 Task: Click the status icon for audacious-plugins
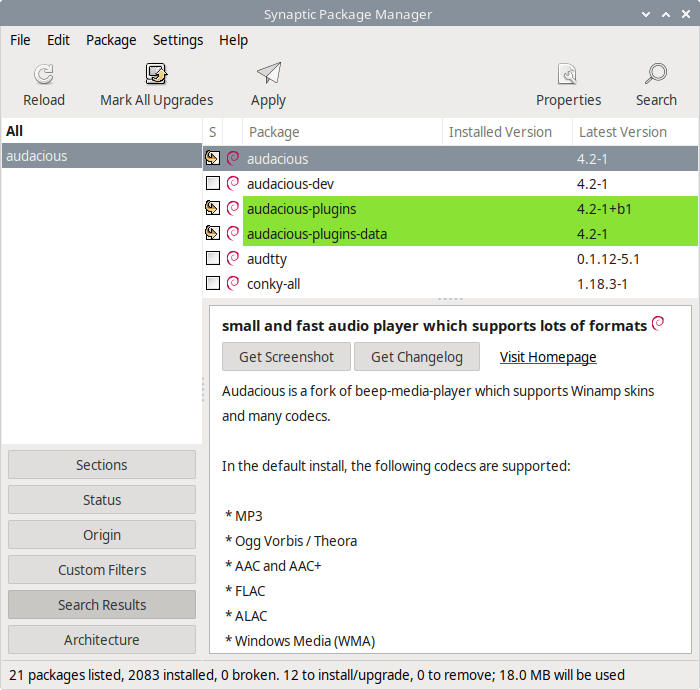tap(212, 208)
